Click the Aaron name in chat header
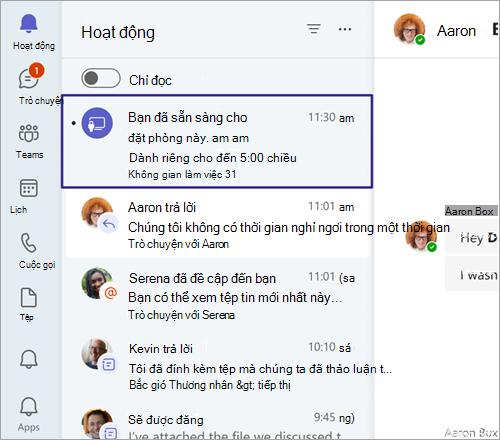The width and height of the screenshot is (500, 440). 456,31
